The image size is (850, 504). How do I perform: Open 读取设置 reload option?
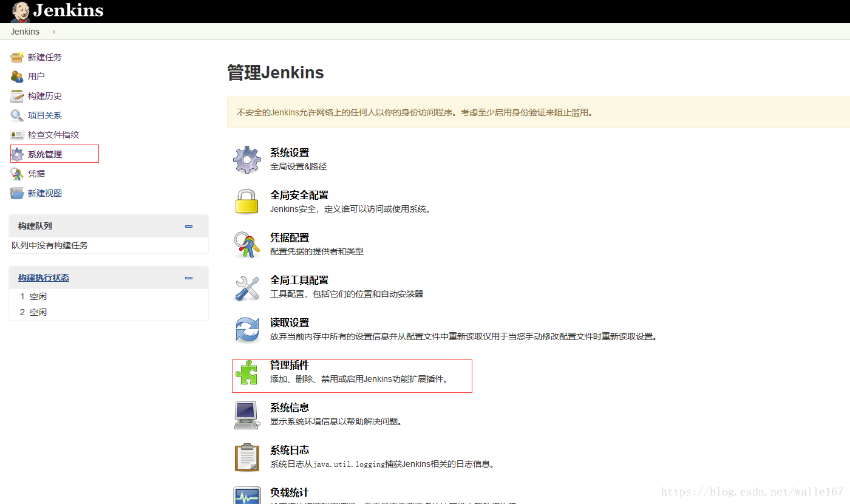tap(290, 322)
